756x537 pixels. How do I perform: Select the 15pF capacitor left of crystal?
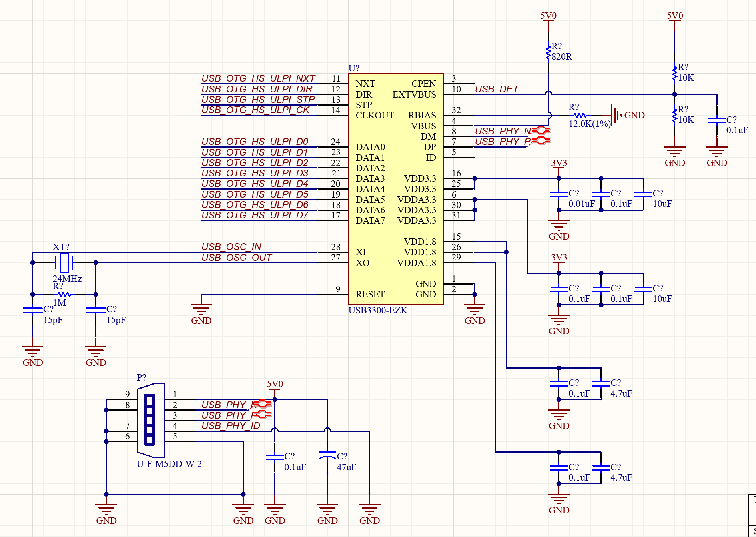tap(32, 310)
